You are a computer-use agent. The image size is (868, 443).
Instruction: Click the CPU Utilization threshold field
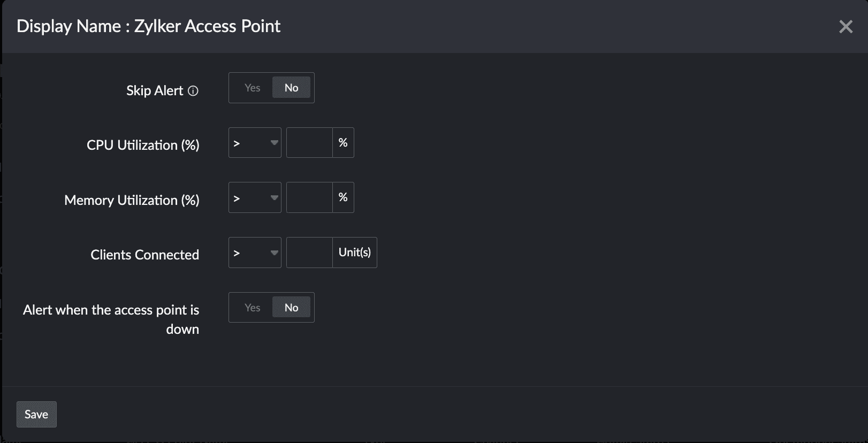(309, 143)
